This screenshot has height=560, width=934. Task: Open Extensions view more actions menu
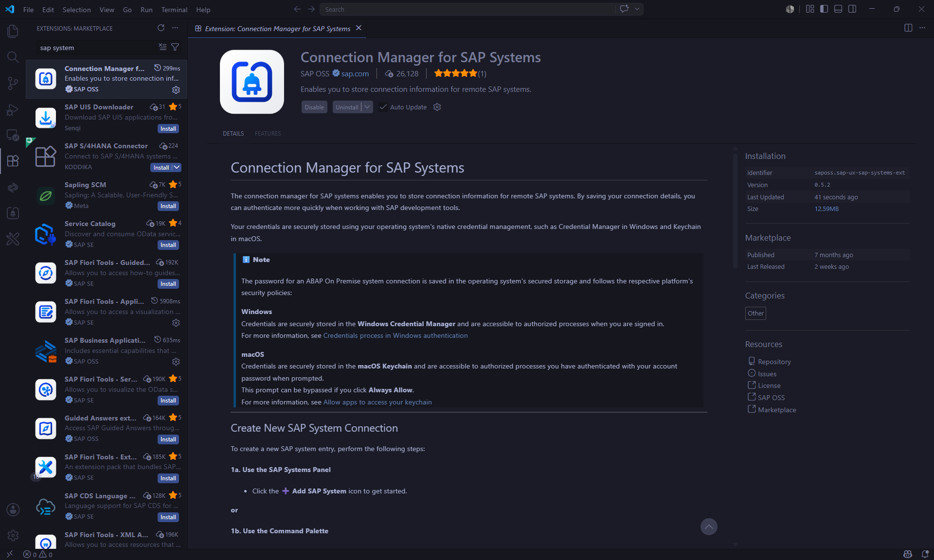(x=175, y=28)
